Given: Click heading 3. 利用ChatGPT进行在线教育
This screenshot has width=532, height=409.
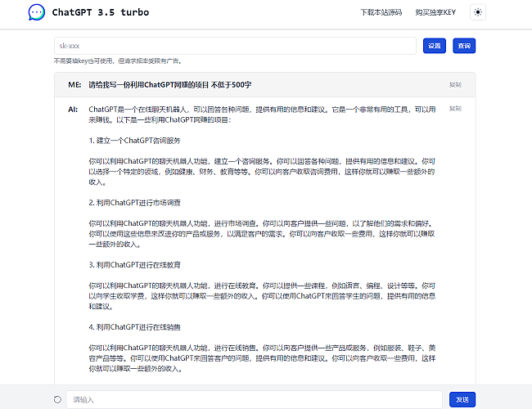Looking at the screenshot, I should (134, 264).
